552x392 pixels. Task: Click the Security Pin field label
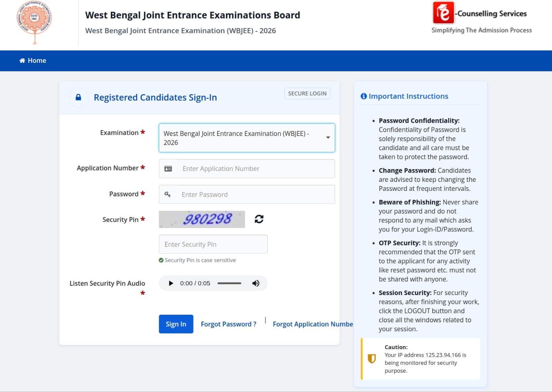(120, 219)
